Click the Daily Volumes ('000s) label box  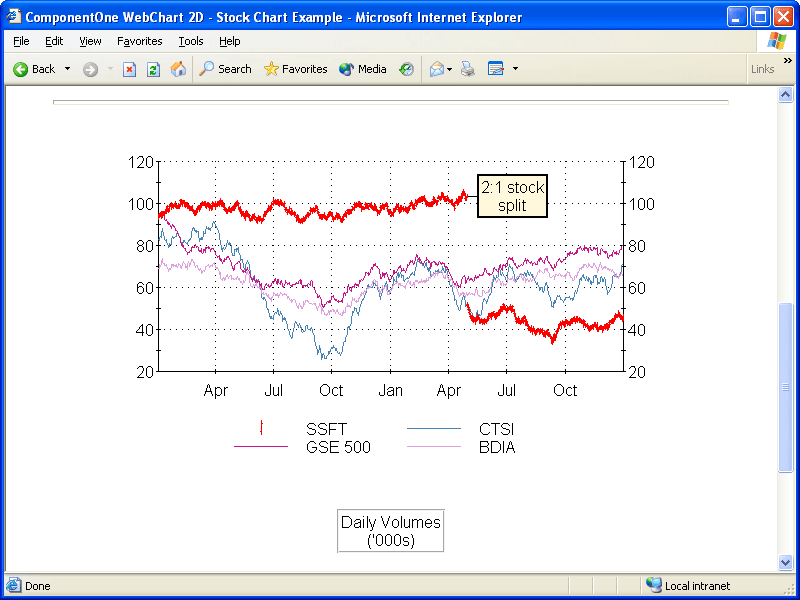click(x=390, y=530)
